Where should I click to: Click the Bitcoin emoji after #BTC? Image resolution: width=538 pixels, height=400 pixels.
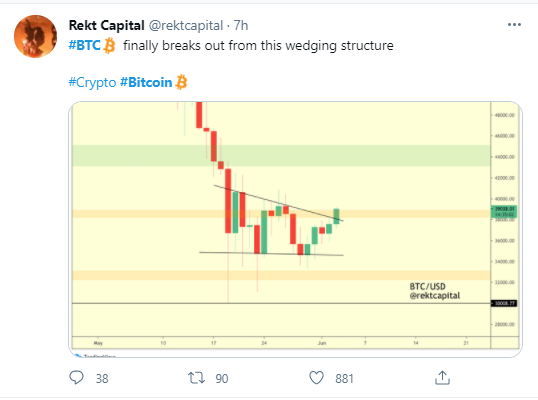point(109,46)
